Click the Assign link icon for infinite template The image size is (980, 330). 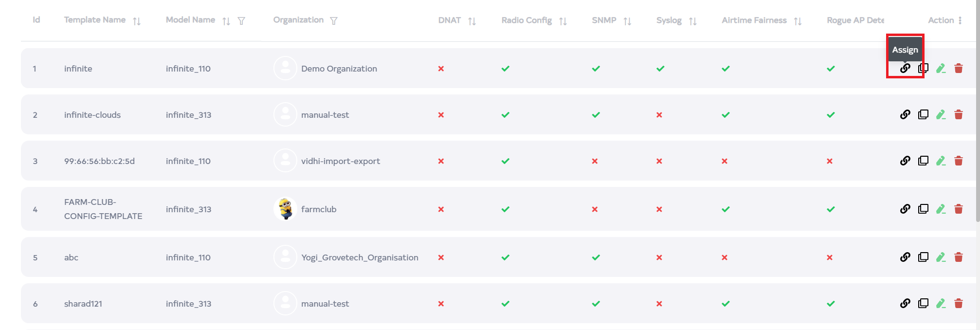click(905, 68)
